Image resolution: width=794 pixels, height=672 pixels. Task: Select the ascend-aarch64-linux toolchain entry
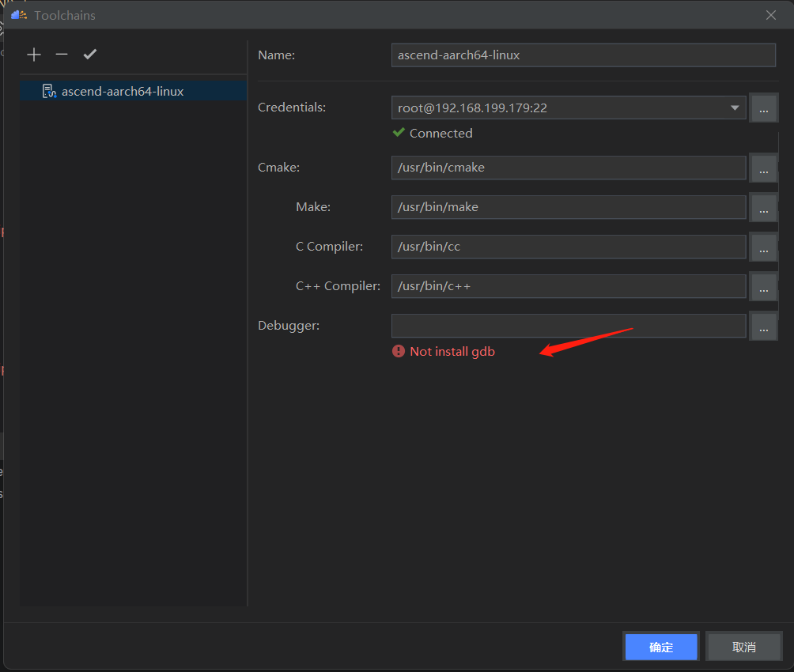[123, 92]
